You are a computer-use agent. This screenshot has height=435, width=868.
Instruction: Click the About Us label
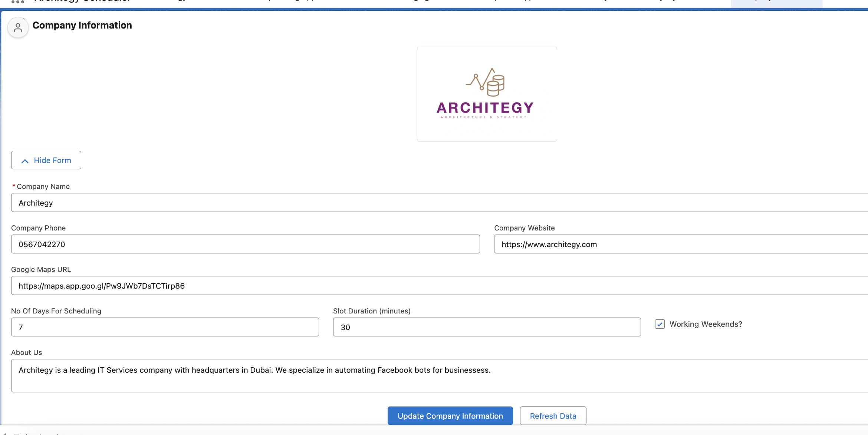[26, 352]
